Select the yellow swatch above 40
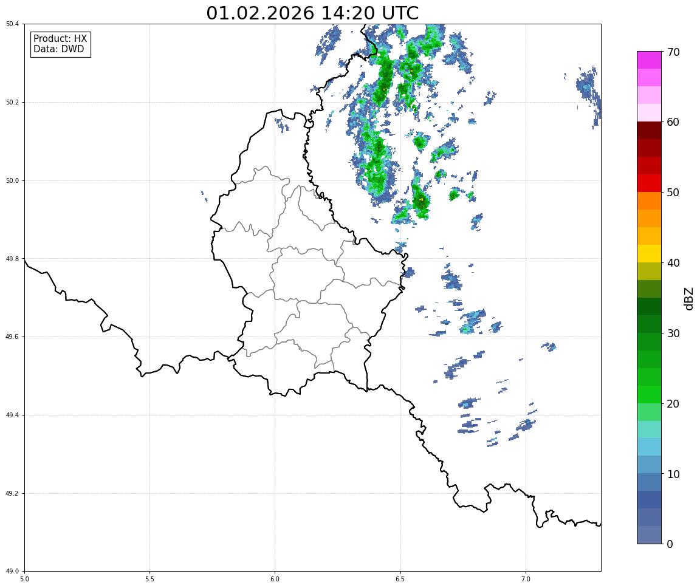Image resolution: width=700 pixels, height=588 pixels. point(649,253)
